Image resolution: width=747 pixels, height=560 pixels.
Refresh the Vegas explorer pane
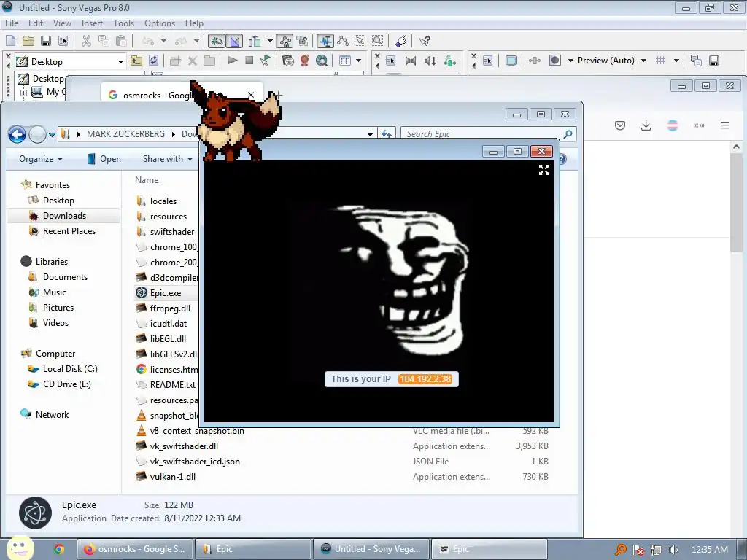tap(153, 61)
